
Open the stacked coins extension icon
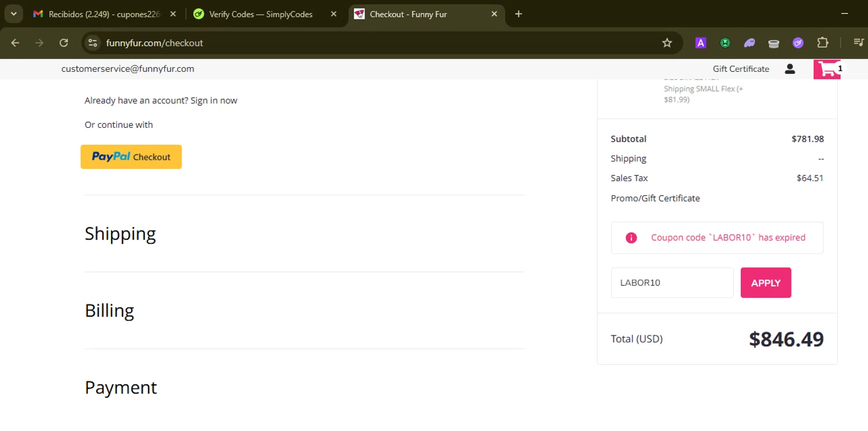pyautogui.click(x=774, y=43)
